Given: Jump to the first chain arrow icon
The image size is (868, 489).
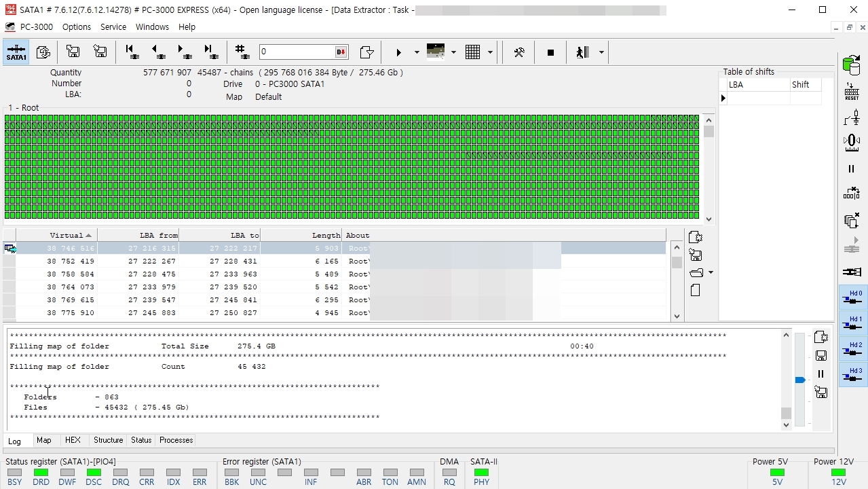Looking at the screenshot, I should click(132, 52).
